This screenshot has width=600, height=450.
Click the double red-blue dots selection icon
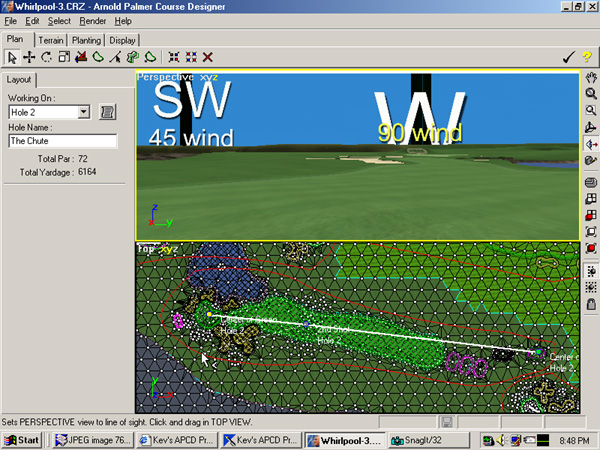191,57
